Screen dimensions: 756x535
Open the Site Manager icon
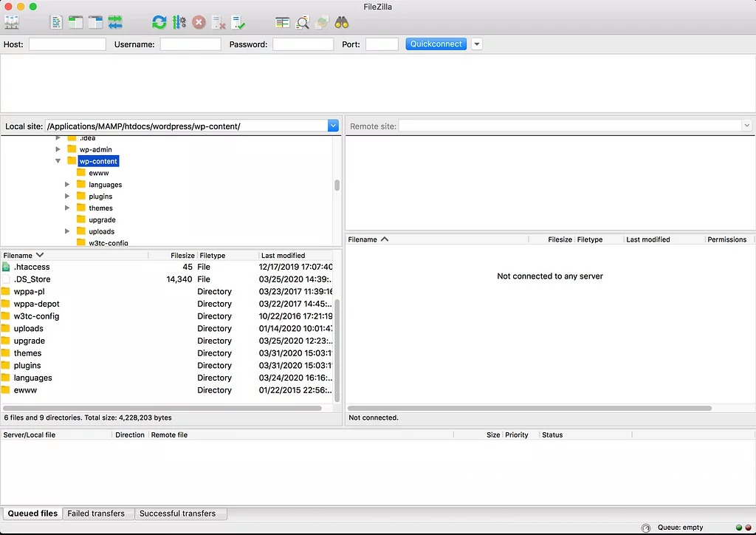click(x=12, y=22)
